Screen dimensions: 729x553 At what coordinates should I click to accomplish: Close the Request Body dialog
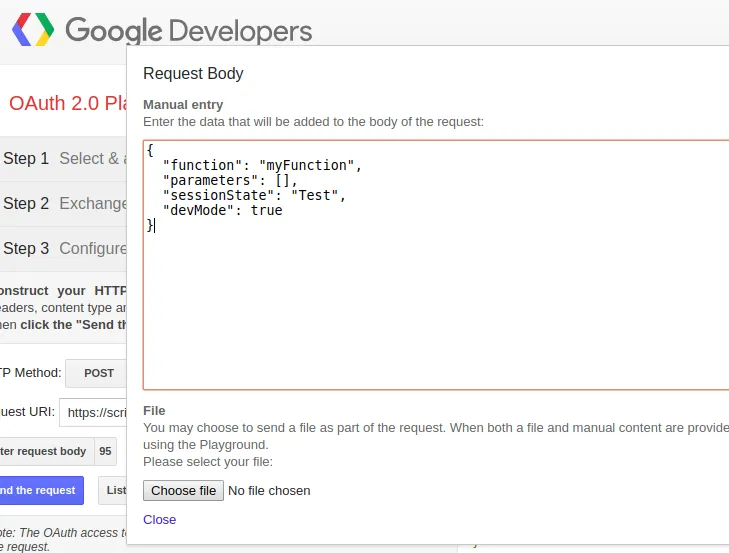[159, 520]
